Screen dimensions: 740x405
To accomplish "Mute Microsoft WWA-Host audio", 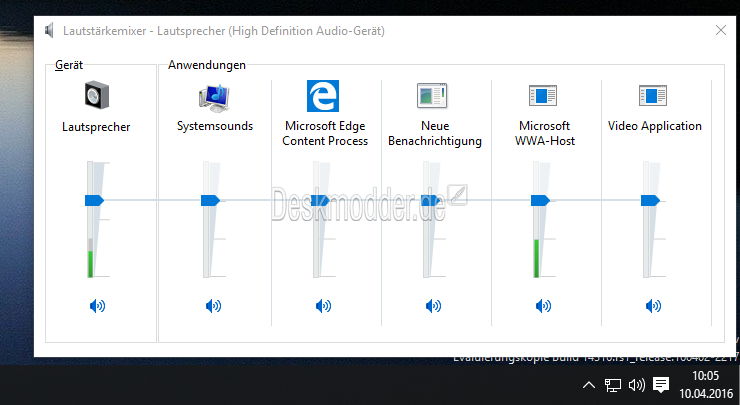I will click(543, 306).
